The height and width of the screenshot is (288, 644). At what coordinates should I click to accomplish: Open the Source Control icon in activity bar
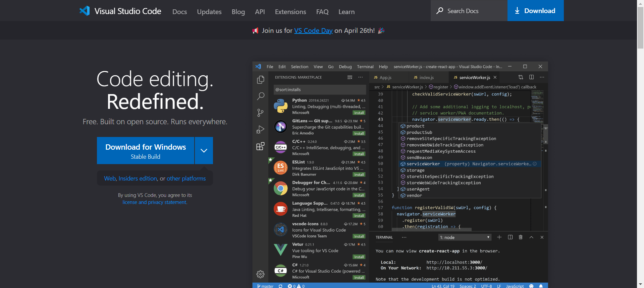(x=260, y=113)
